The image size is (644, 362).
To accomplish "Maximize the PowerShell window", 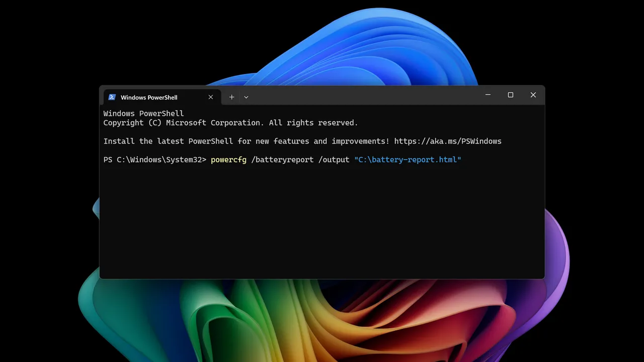I will pos(510,95).
